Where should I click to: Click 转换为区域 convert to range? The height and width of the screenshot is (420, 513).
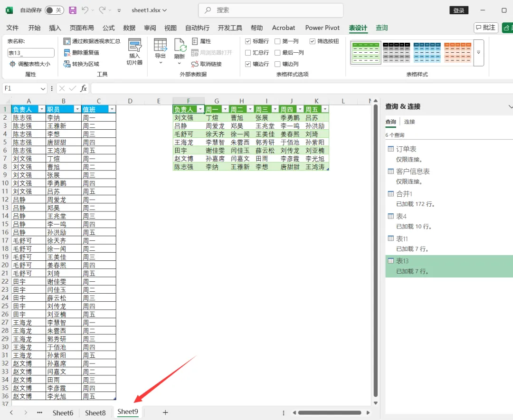pyautogui.click(x=82, y=64)
